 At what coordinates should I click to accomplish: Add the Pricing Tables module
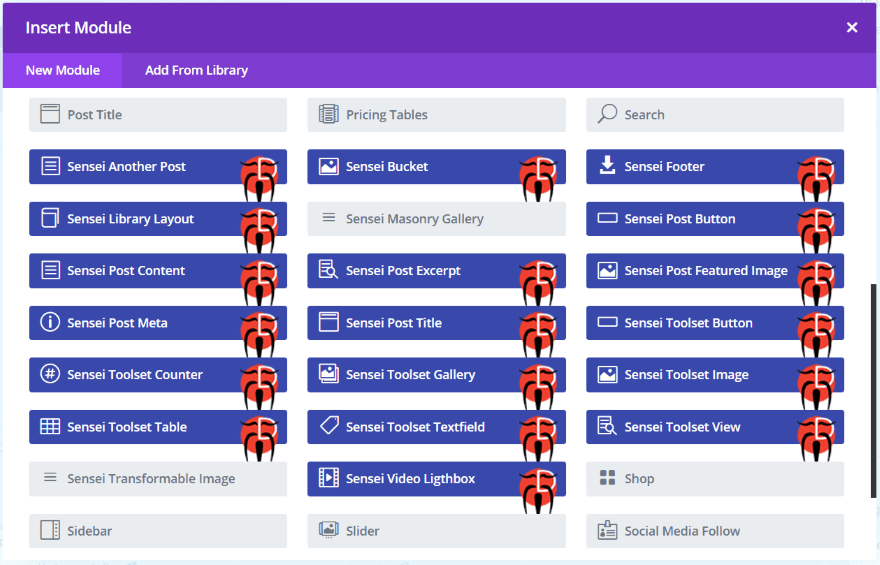click(x=436, y=114)
